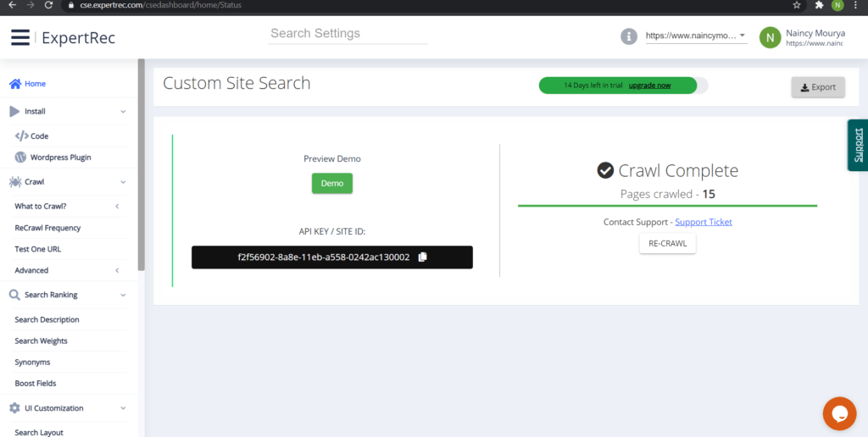The height and width of the screenshot is (437, 868).
Task: Click the UI Customization gear icon
Action: 15,408
